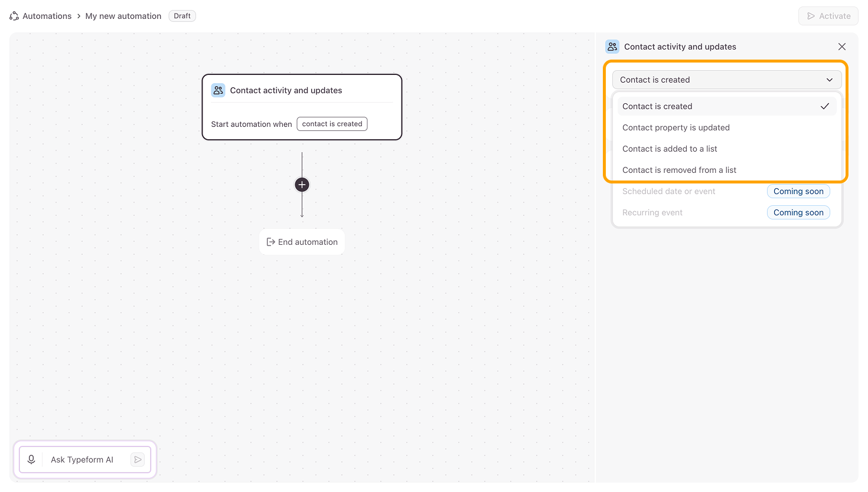Click the play icon in Activate button
Image resolution: width=868 pixels, height=492 pixels.
click(811, 16)
